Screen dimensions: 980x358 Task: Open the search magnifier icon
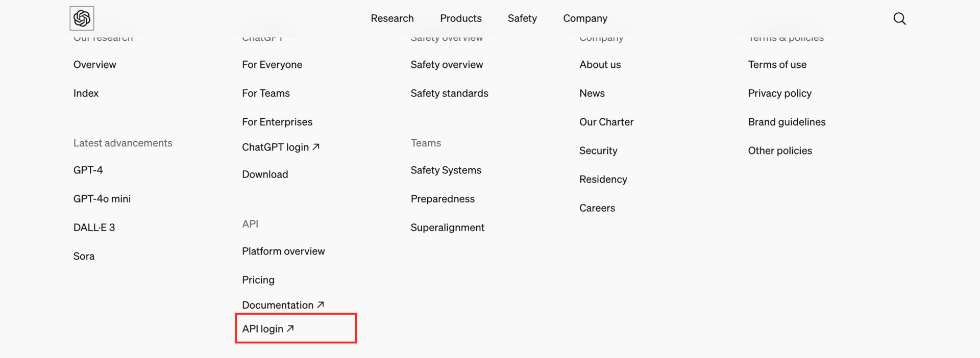[899, 19]
